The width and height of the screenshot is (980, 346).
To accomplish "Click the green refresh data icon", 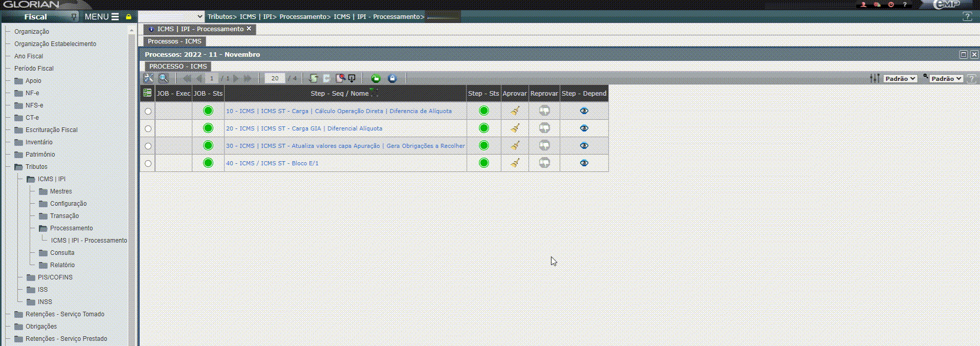I will pyautogui.click(x=314, y=78).
